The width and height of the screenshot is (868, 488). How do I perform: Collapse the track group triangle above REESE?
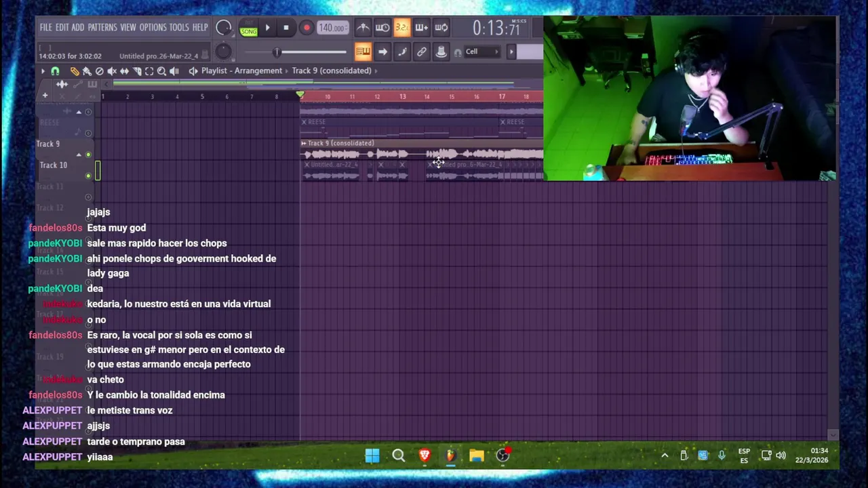pos(79,112)
